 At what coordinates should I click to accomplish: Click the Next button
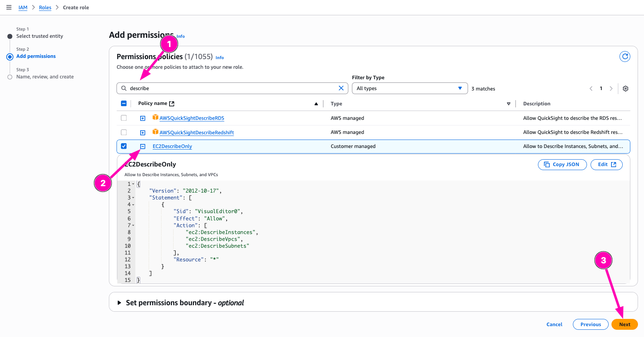[624, 325]
